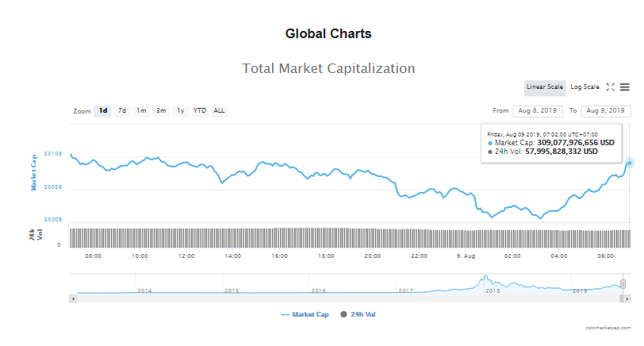
Task: Click the navigator left scroll arrow
Action: 73,298
